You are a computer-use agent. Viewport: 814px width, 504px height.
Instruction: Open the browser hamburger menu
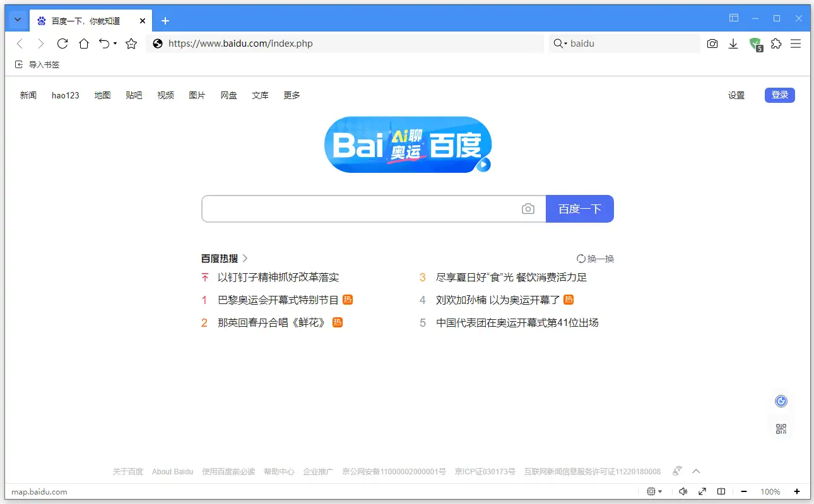796,44
